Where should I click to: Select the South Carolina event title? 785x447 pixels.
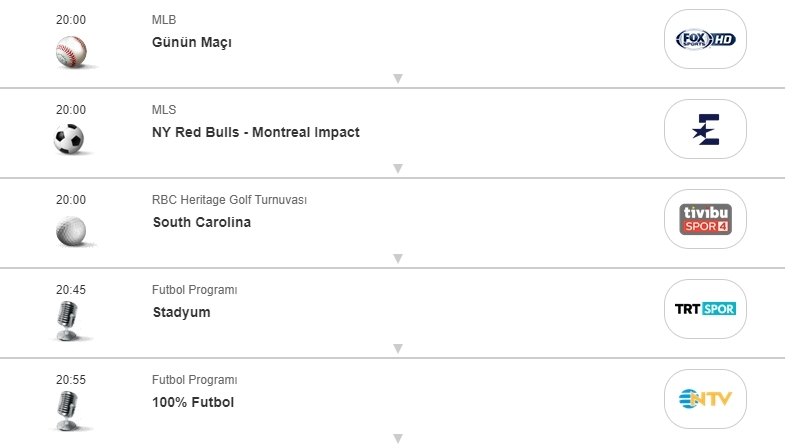click(x=201, y=222)
